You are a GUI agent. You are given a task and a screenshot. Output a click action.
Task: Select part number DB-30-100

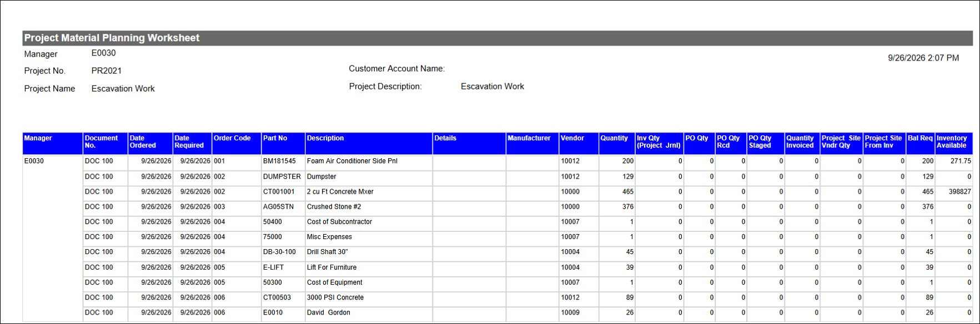[x=279, y=252]
